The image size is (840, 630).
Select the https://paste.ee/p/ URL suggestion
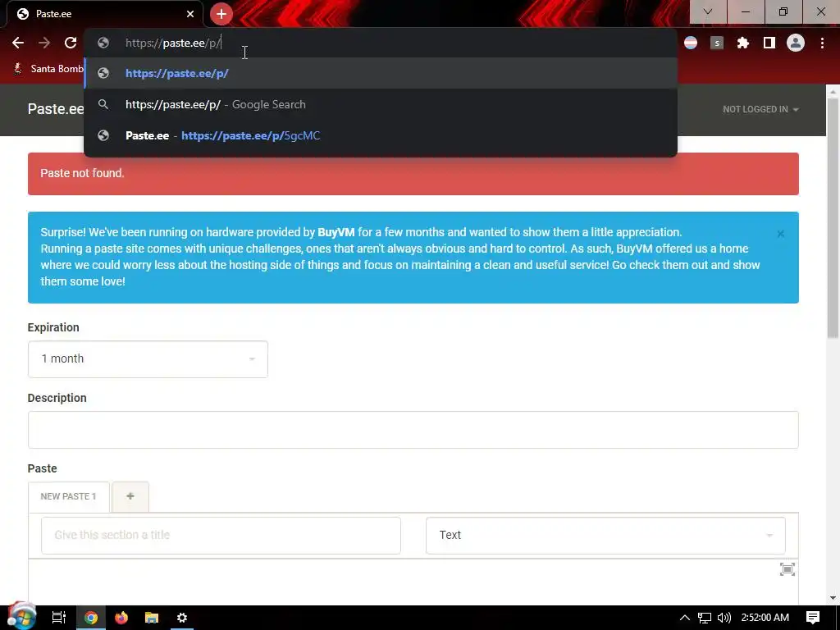click(x=381, y=73)
